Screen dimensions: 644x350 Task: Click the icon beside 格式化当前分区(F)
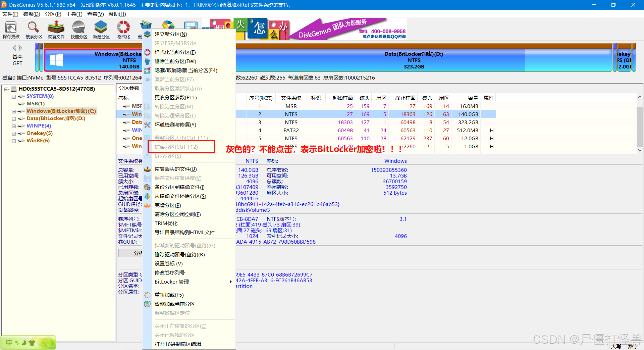147,52
